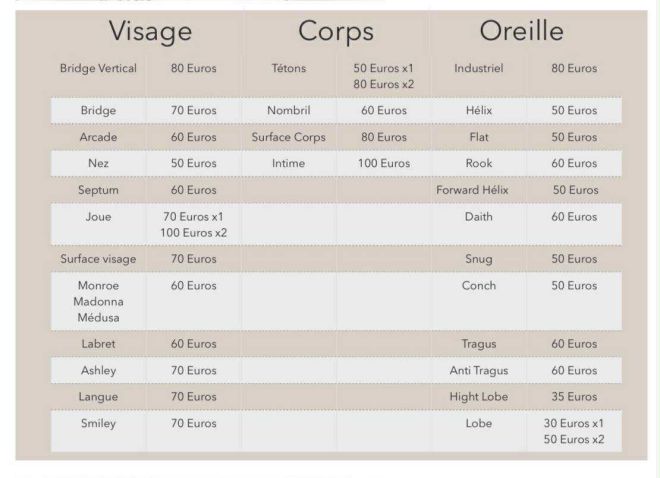Click the Monroe Madonna Médusa cell
660x478 pixels.
coord(97,301)
